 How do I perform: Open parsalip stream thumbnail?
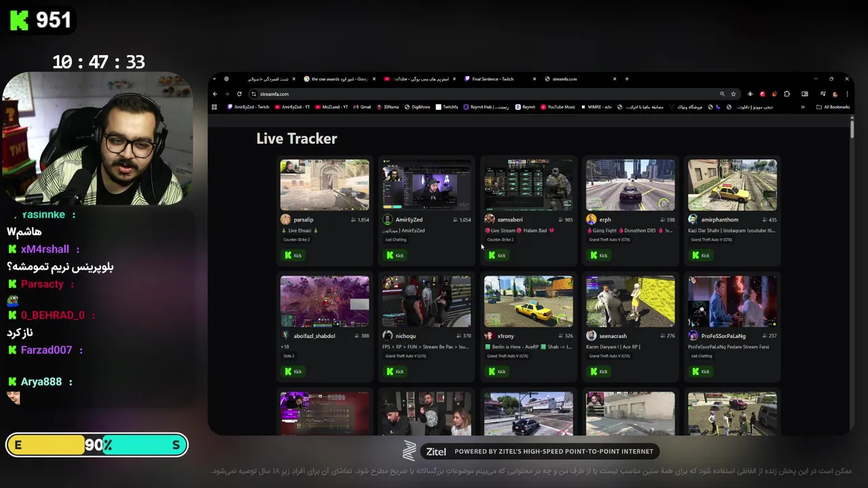pos(325,185)
